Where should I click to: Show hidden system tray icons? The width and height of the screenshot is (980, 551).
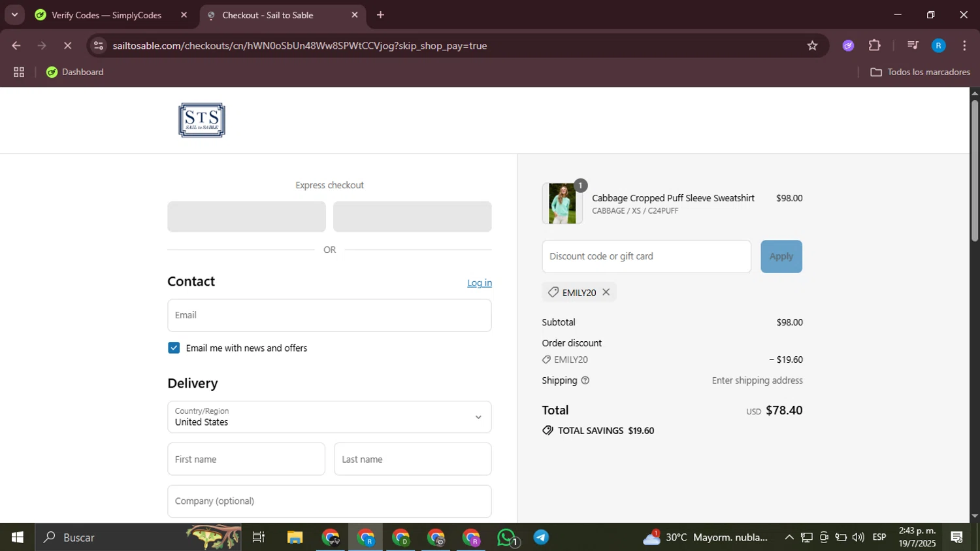(789, 537)
